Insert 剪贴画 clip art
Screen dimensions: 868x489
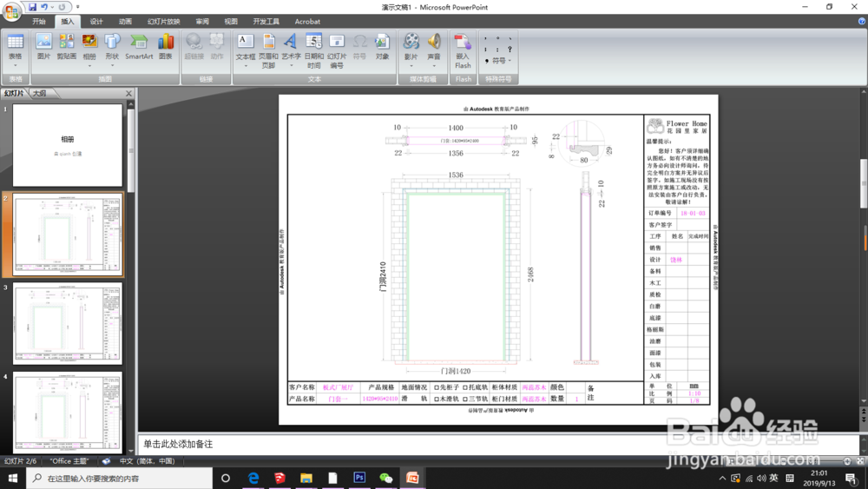click(67, 47)
